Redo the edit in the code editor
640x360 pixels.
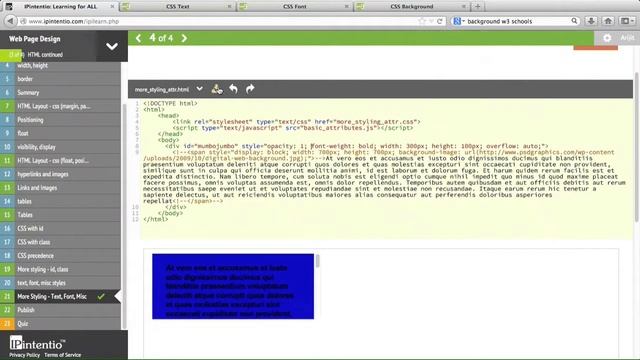[x=250, y=89]
